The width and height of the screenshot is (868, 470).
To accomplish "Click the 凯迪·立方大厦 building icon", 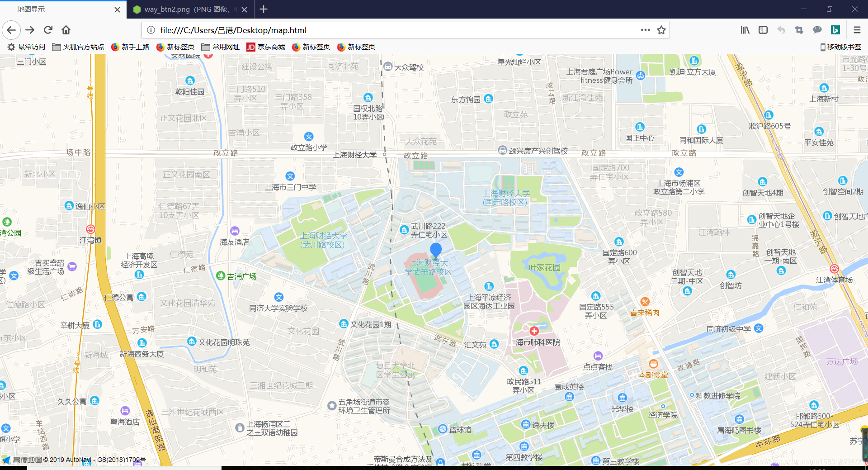I will [694, 61].
